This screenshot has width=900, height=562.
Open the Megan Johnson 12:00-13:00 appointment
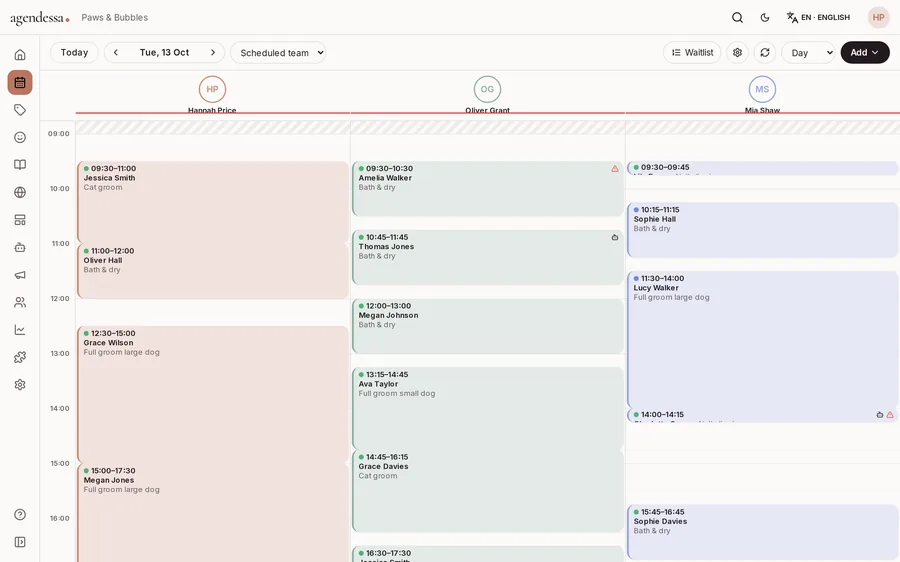coord(487,326)
